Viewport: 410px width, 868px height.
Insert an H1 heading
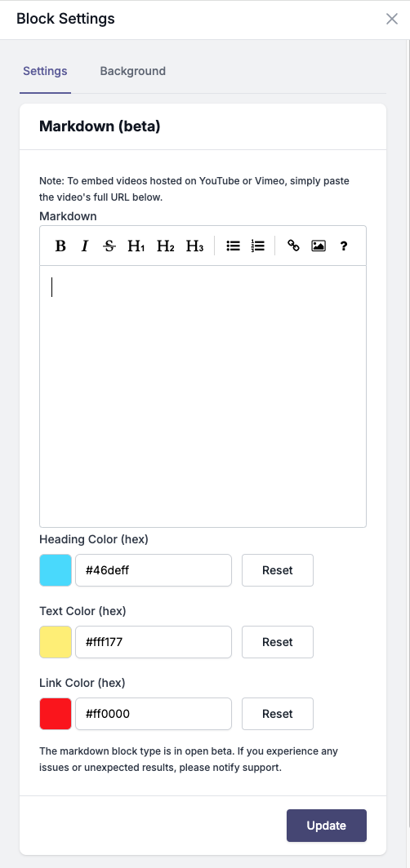click(136, 246)
